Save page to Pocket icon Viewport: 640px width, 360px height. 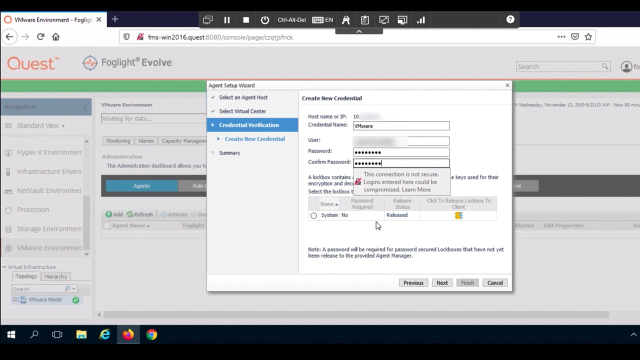point(575,37)
